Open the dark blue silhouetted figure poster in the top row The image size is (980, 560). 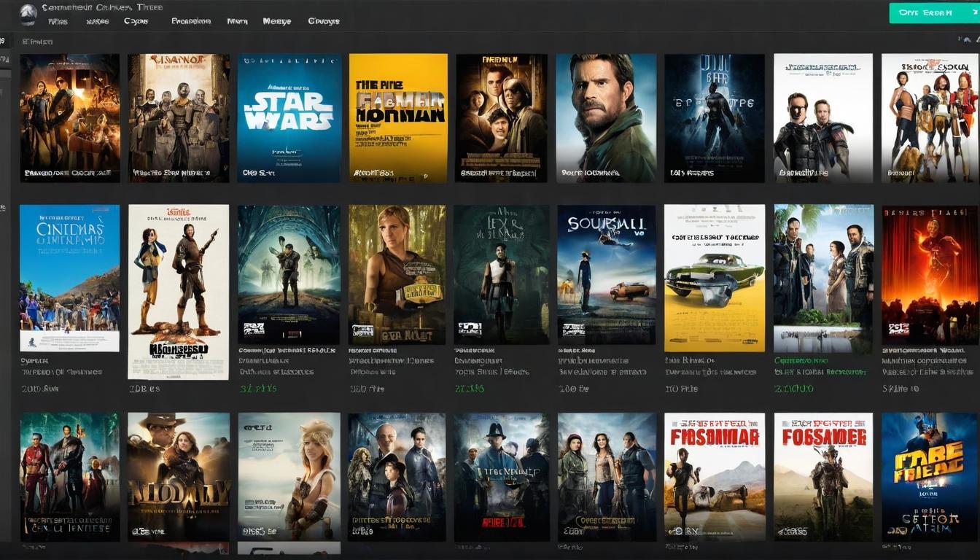click(715, 117)
